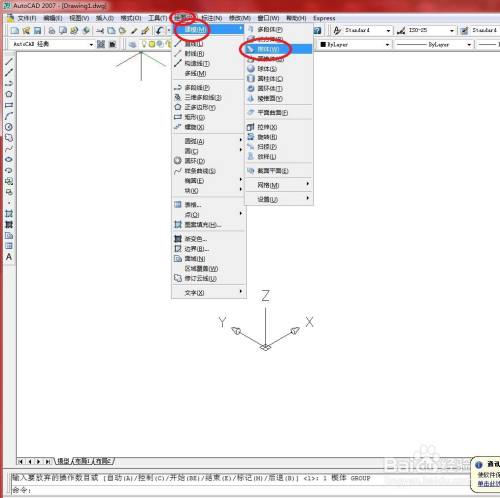Click the Dimension Style icon beside ISO-25
This screenshot has width=500, height=498.
[401, 31]
